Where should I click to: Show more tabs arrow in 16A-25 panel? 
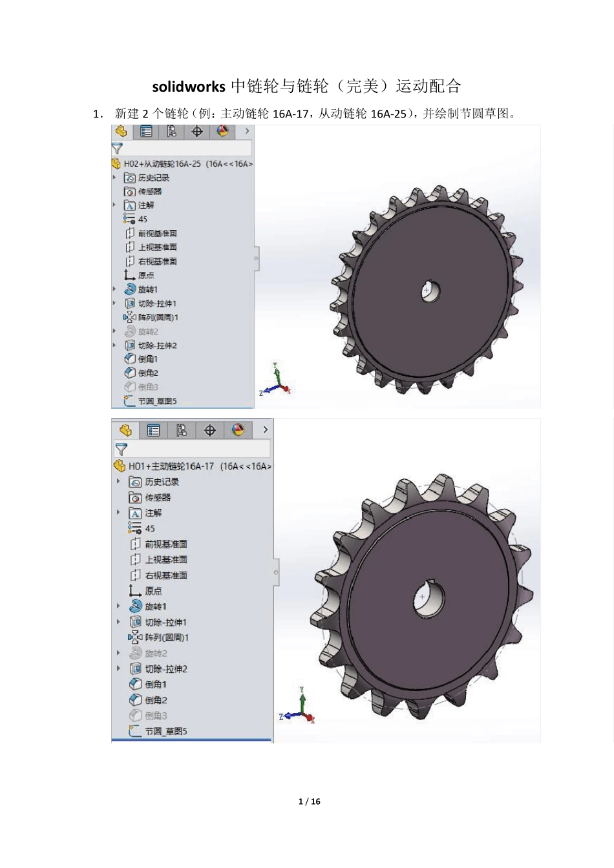(246, 131)
